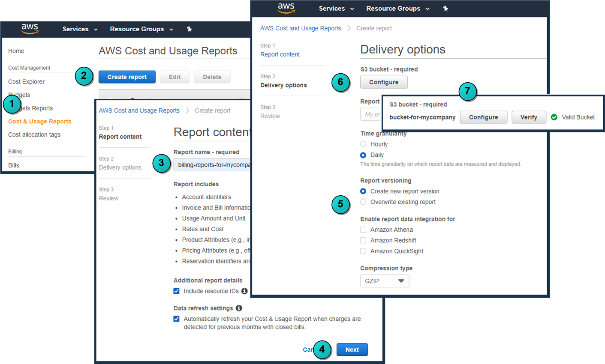605x364 pixels.
Task: Choose Overwrite existing report
Action: point(363,202)
